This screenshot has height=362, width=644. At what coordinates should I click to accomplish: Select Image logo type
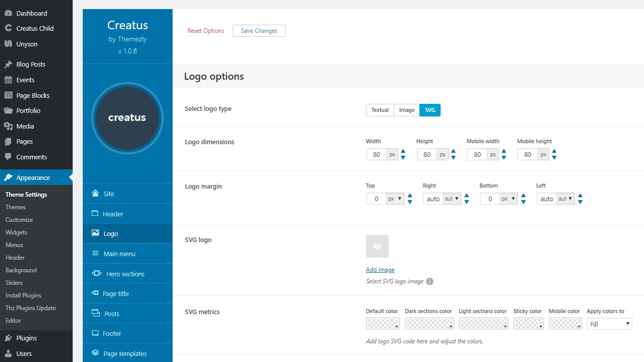(x=407, y=110)
